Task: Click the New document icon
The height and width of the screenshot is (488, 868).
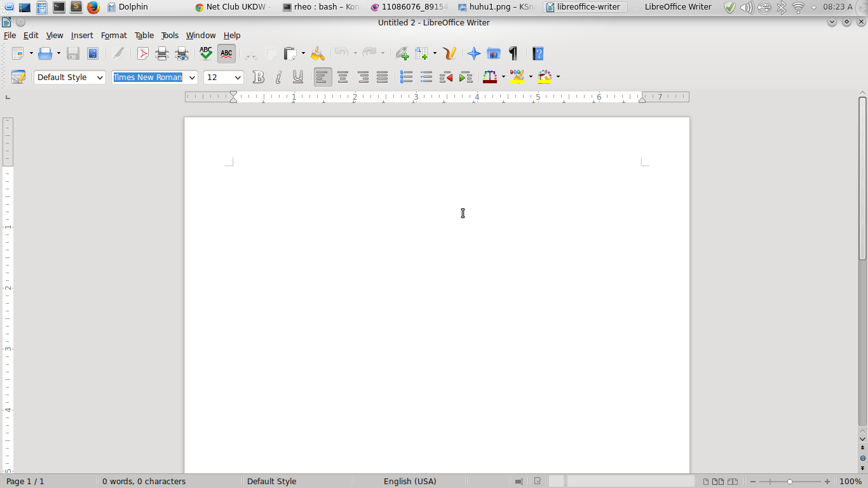Action: click(x=18, y=53)
